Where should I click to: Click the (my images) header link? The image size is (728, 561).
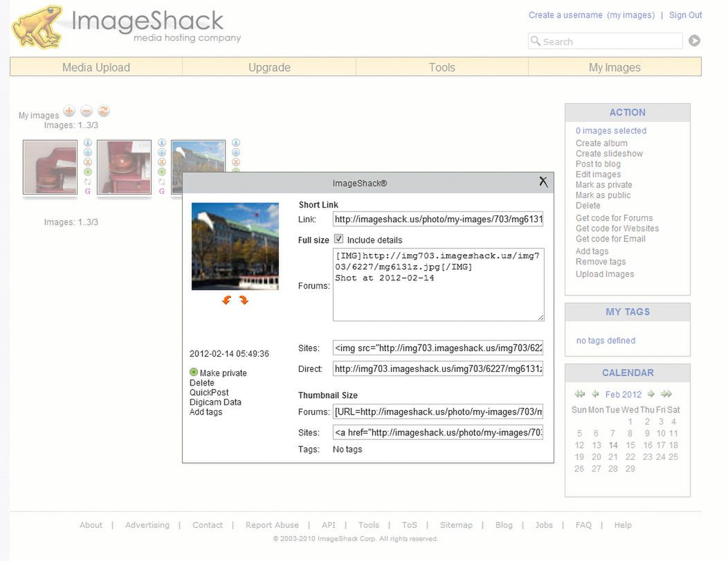pos(630,15)
